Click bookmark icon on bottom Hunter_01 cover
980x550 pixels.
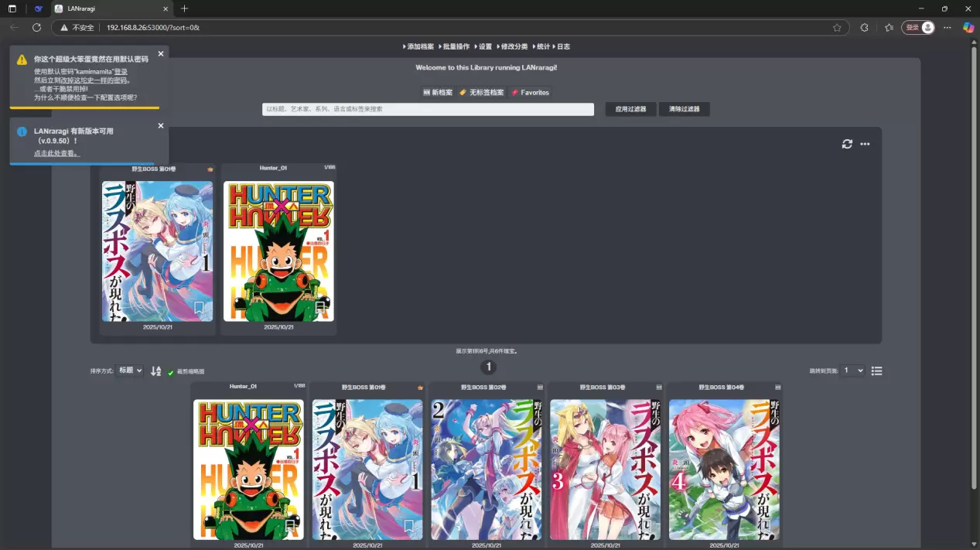point(290,526)
